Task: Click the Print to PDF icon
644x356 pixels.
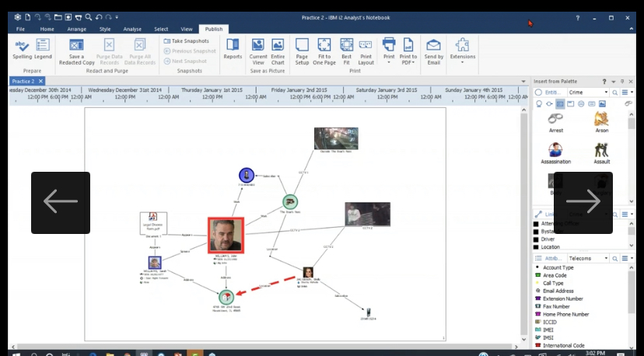Action: [x=408, y=44]
